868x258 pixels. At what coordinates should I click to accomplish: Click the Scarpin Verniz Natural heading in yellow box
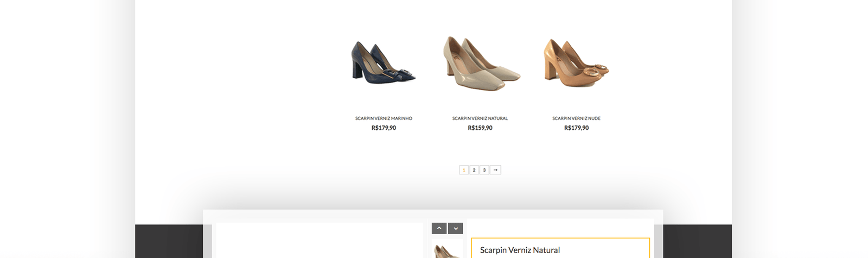tap(520, 250)
